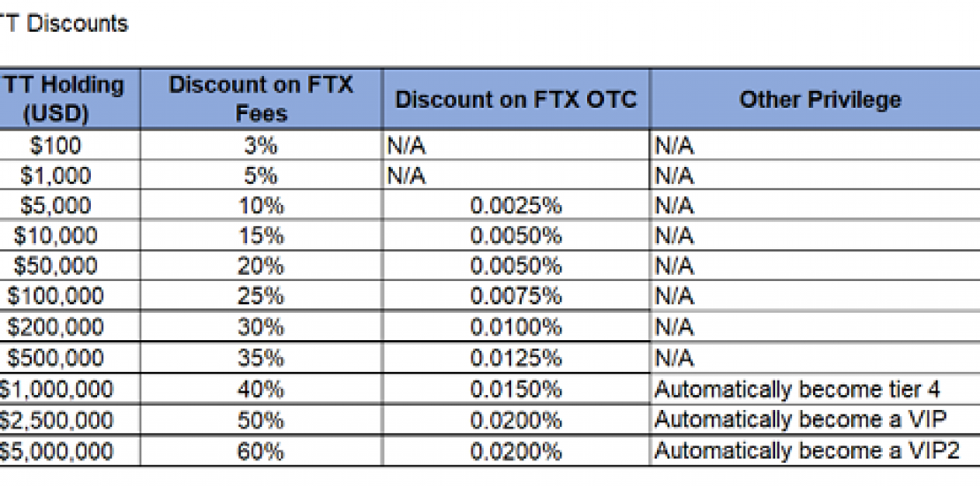
Task: Click the 'Discounts' title text above the table
Action: point(77,24)
